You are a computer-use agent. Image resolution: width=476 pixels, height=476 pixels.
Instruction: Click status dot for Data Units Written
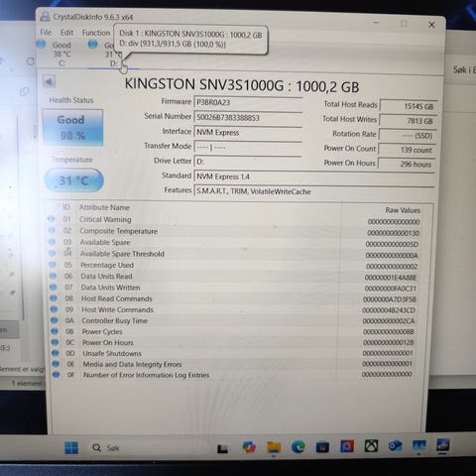click(53, 287)
